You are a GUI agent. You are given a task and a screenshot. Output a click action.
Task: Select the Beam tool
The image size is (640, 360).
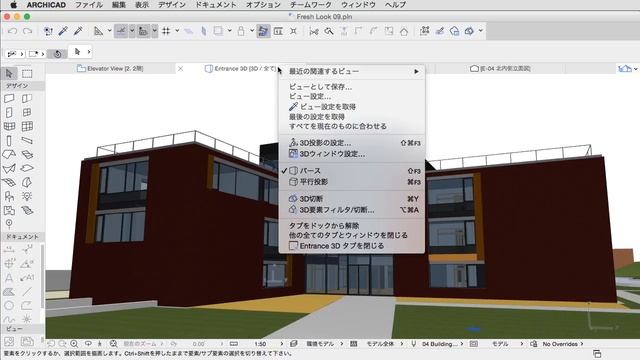27,141
